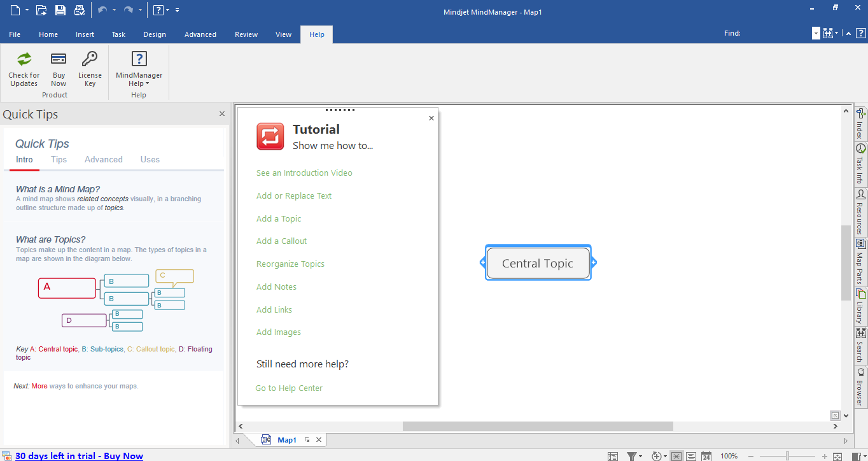Redo the last action
Viewport: 868px width, 461px height.
tap(129, 10)
